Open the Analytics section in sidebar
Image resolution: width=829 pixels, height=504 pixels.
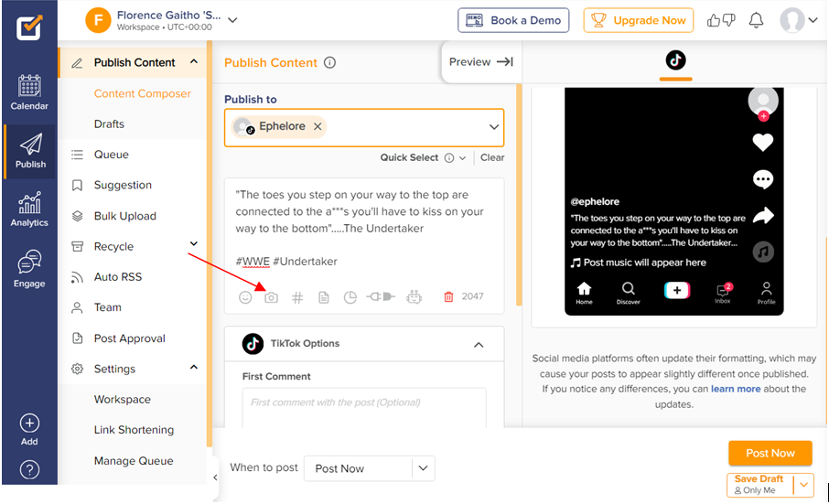29,209
